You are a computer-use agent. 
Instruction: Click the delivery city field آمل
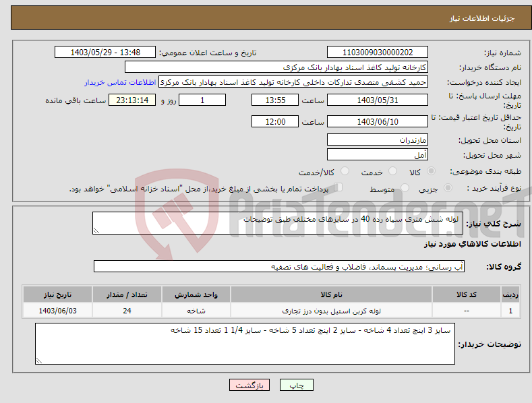(378, 155)
